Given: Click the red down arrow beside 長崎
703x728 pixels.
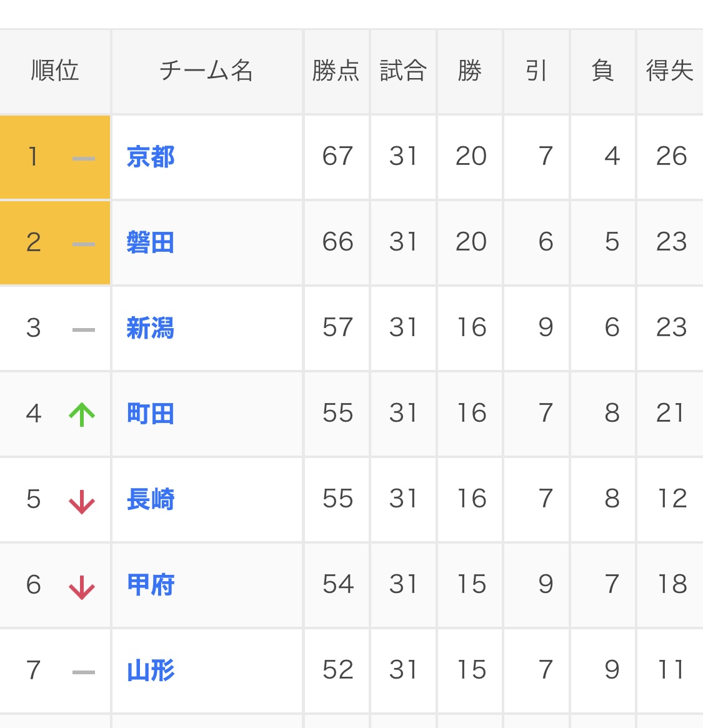Looking at the screenshot, I should (82, 501).
